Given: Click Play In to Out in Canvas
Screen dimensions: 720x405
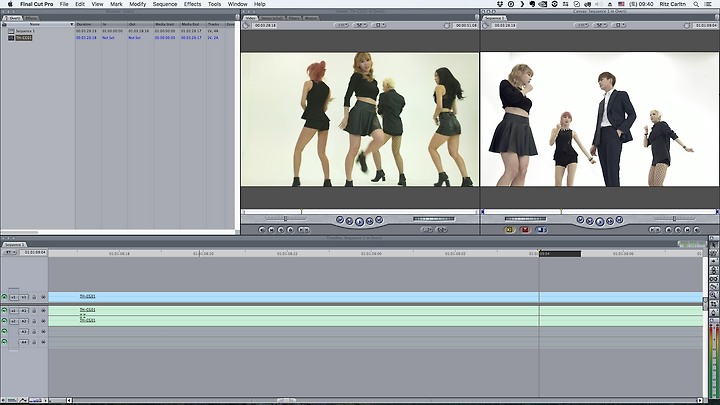Looking at the screenshot, I should [x=590, y=221].
